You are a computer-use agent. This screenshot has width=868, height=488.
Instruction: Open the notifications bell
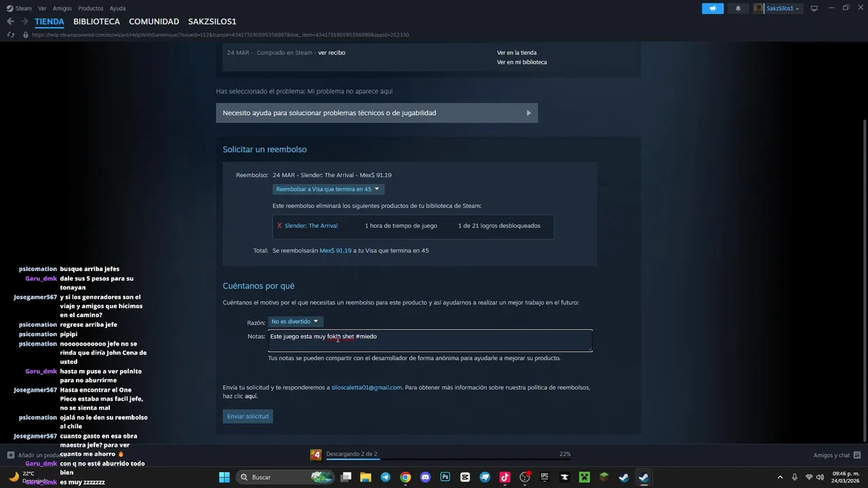click(738, 8)
